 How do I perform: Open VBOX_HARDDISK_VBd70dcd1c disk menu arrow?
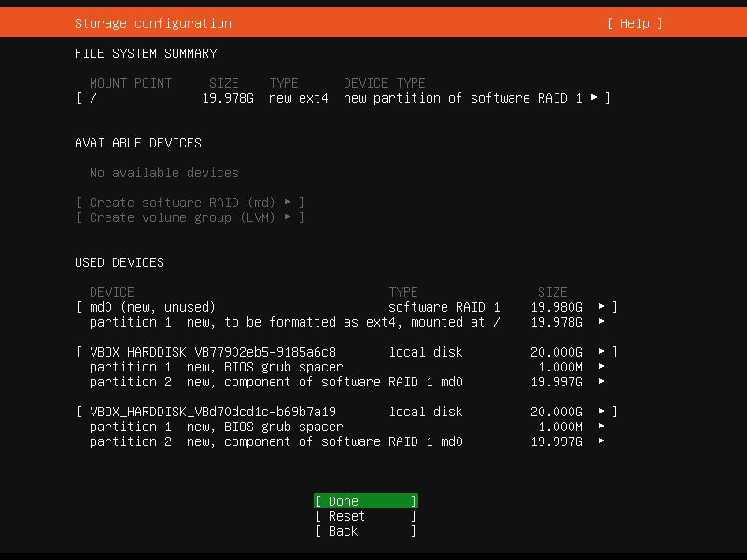pos(601,412)
